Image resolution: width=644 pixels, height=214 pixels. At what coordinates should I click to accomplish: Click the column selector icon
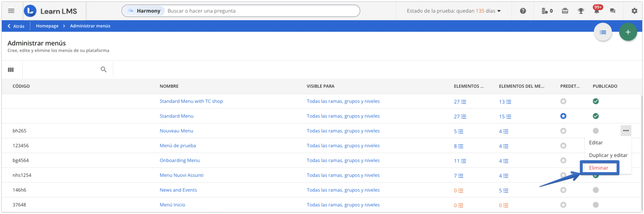pyautogui.click(x=11, y=70)
